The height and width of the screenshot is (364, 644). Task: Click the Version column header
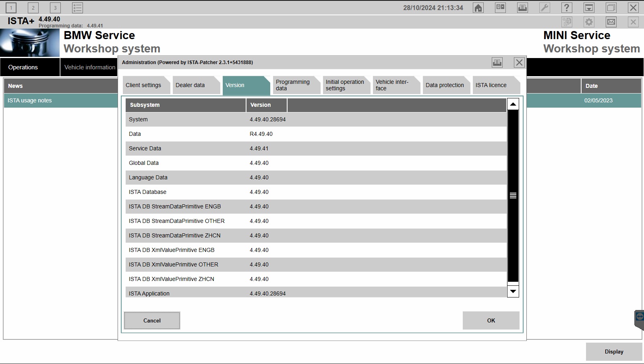267,105
